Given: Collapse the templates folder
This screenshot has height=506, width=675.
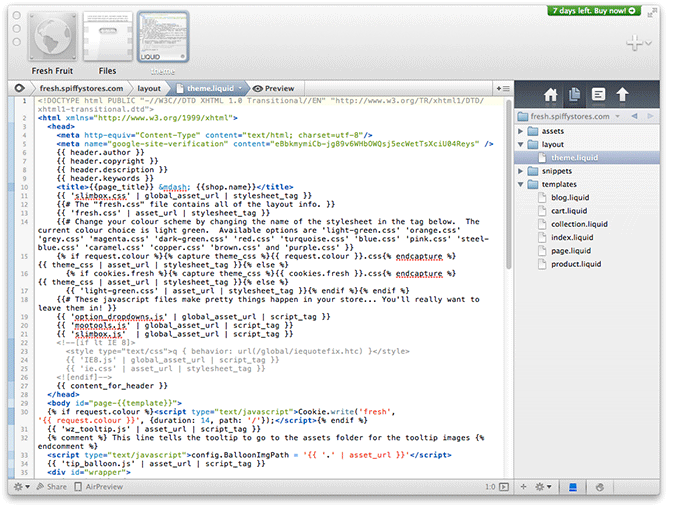Looking at the screenshot, I should 520,184.
